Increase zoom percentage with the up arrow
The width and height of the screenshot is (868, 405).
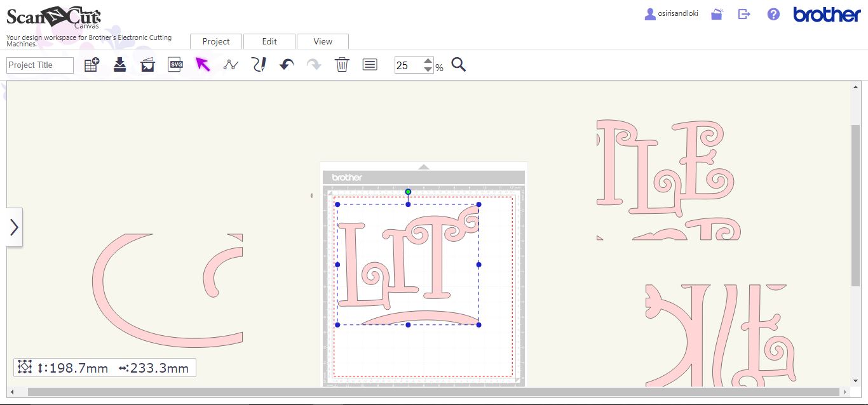click(428, 60)
